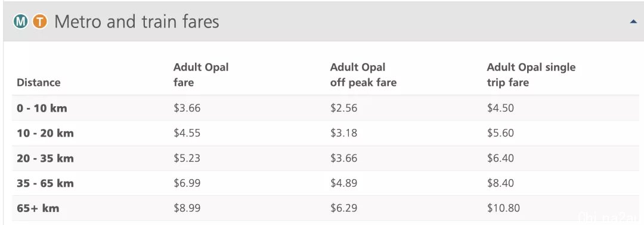Click the $4.50 single trip fare cell
The height and width of the screenshot is (225, 644).
501,108
